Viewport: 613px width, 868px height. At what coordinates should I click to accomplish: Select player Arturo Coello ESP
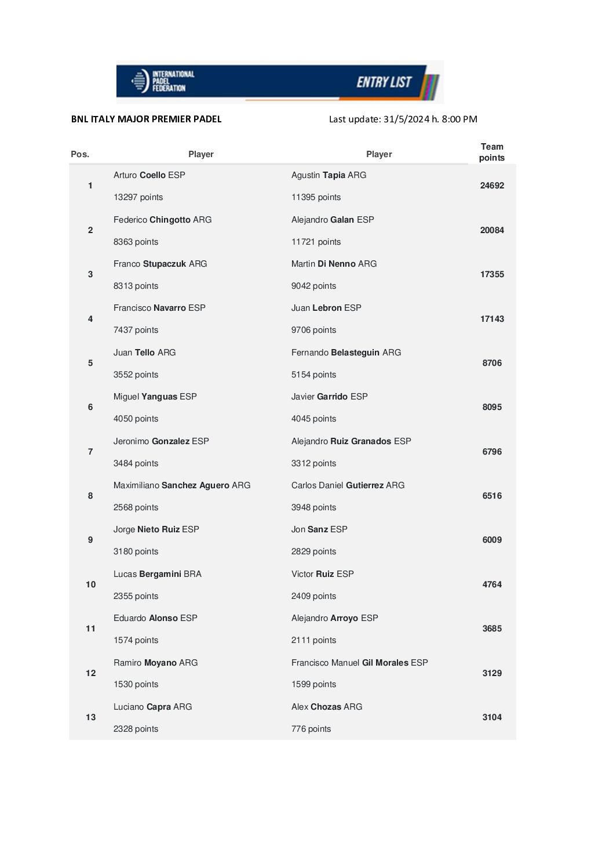(x=149, y=175)
